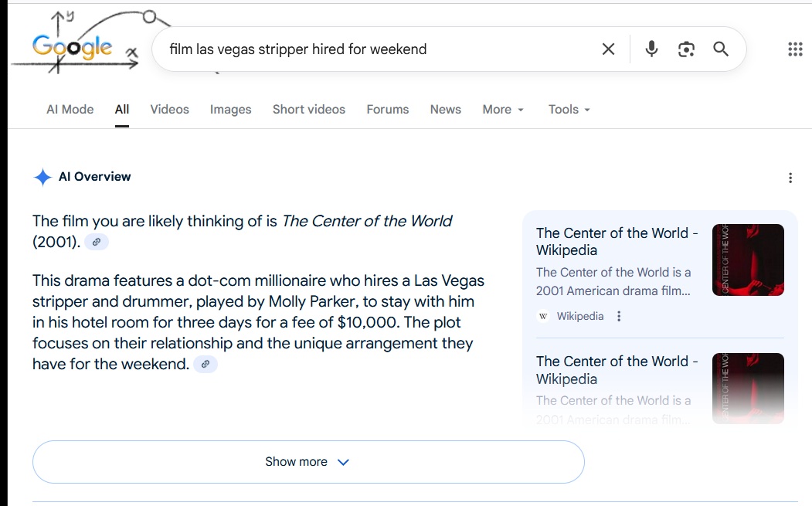Open Google Lens image search icon
This screenshot has width=812, height=506.
point(686,49)
